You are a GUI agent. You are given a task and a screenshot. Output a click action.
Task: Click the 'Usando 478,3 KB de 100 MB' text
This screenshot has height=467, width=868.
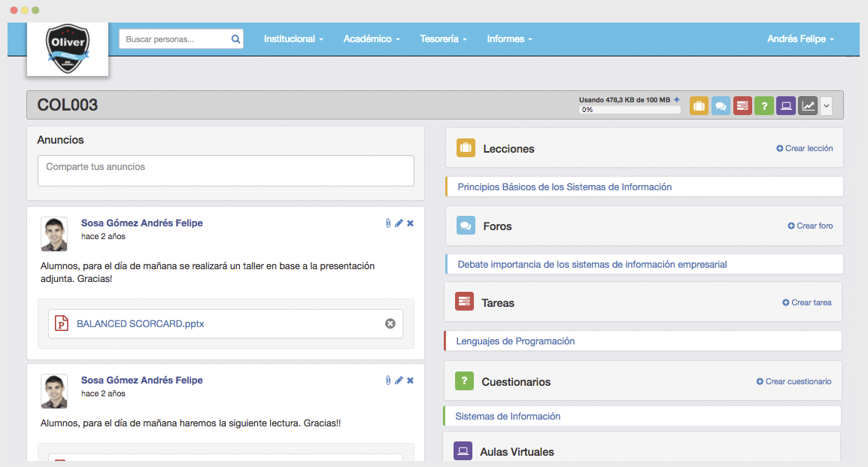[x=624, y=99]
